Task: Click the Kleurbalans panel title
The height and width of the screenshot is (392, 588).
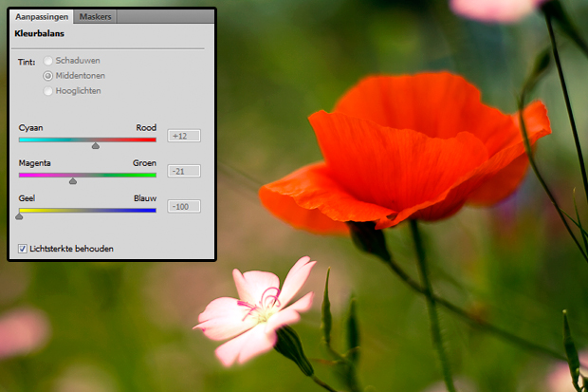Action: pos(38,35)
